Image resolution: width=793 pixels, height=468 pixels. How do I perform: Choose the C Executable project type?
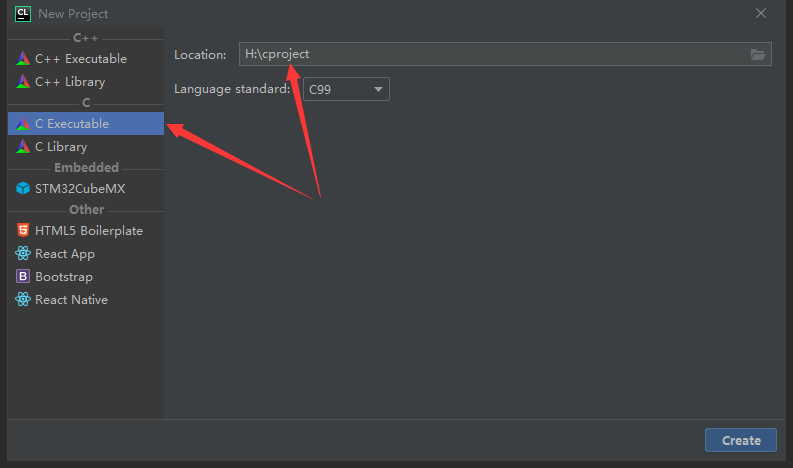(x=72, y=124)
